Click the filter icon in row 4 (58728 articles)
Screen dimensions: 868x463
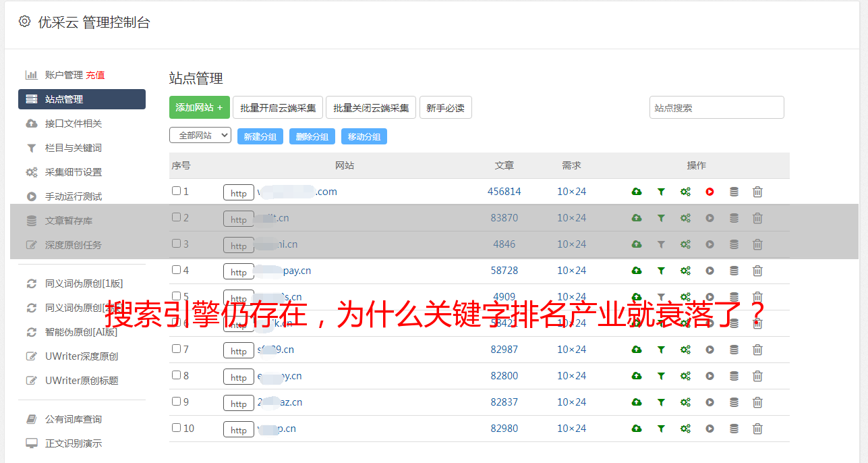(661, 271)
